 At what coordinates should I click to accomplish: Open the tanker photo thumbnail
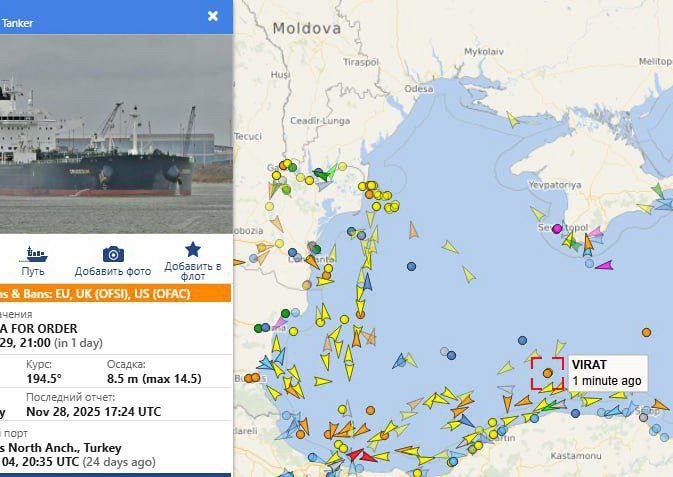pos(116,134)
